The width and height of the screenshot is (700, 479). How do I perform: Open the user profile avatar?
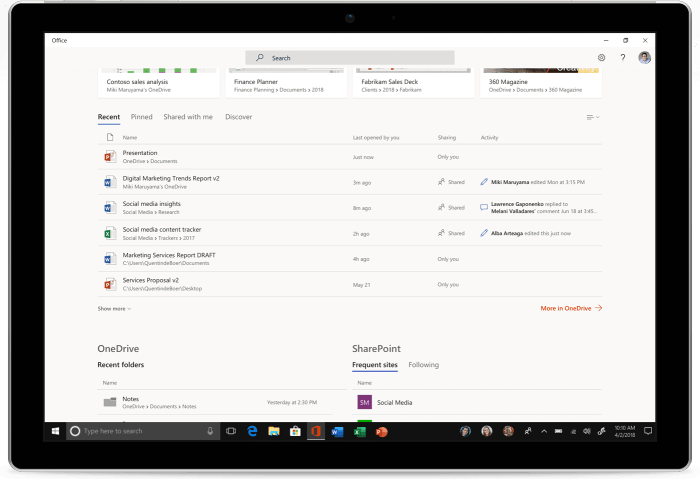pos(644,58)
